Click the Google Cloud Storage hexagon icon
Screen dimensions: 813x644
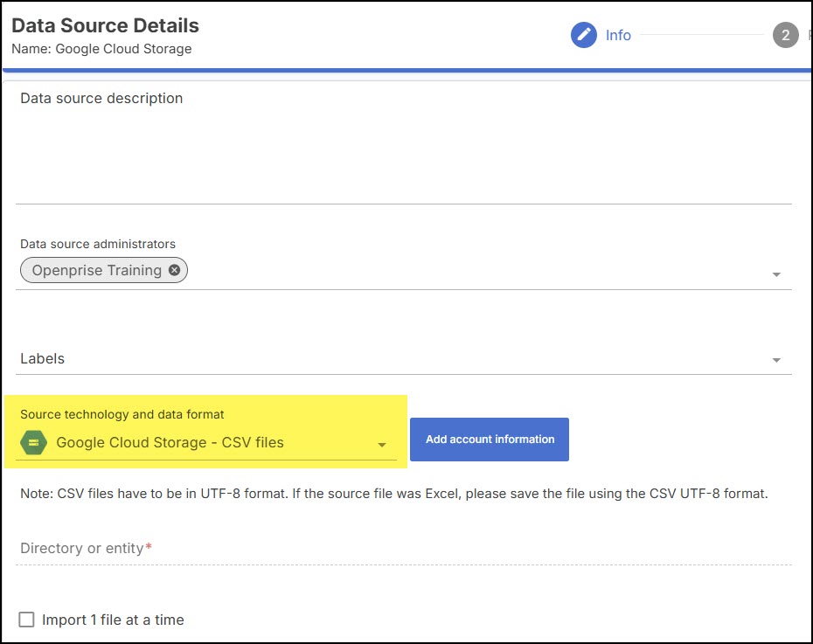click(34, 442)
